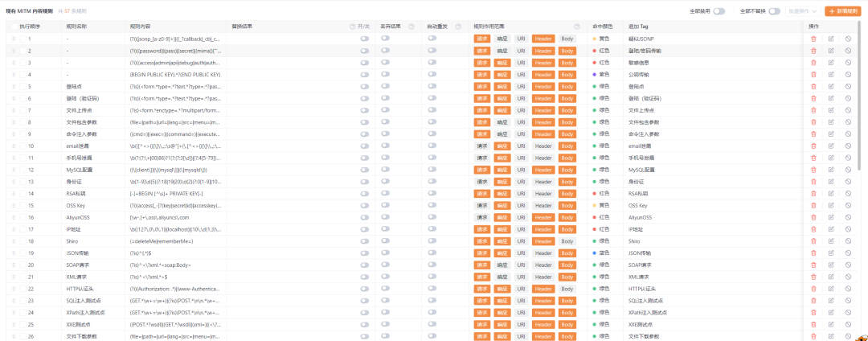Delete rule 1 with the red trash icon
Viewport: 868px width, 341px height.
[x=813, y=39]
